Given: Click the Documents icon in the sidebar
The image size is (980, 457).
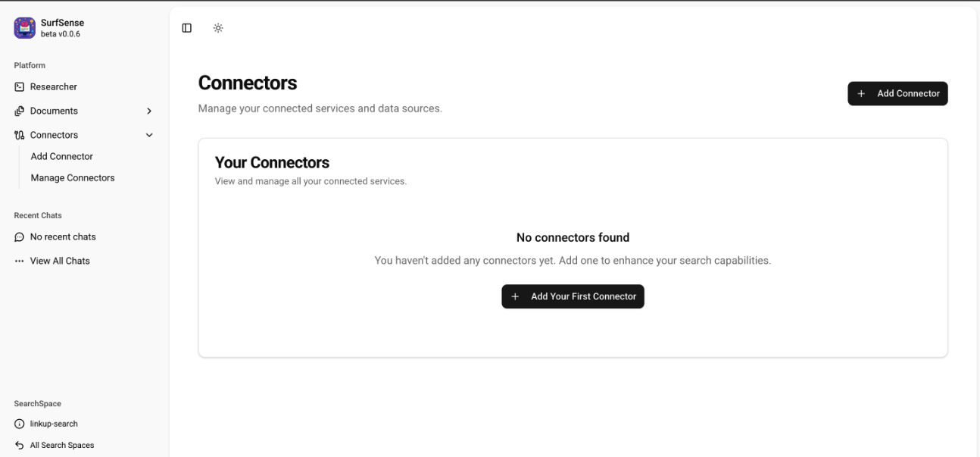Looking at the screenshot, I should pyautogui.click(x=19, y=111).
